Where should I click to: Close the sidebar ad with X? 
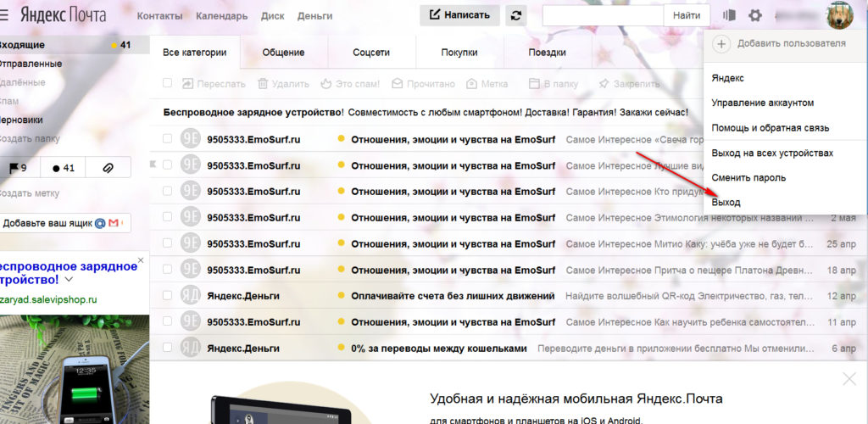pyautogui.click(x=141, y=259)
